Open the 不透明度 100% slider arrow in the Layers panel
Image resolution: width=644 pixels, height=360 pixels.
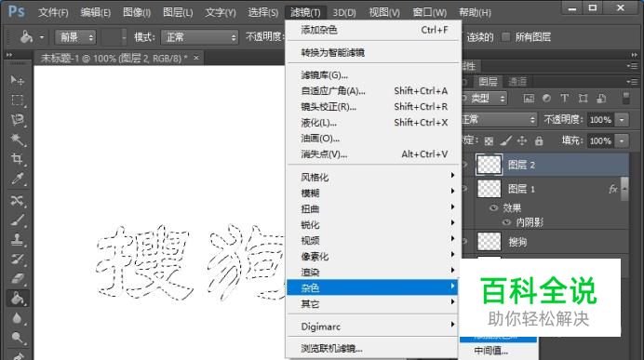click(622, 120)
